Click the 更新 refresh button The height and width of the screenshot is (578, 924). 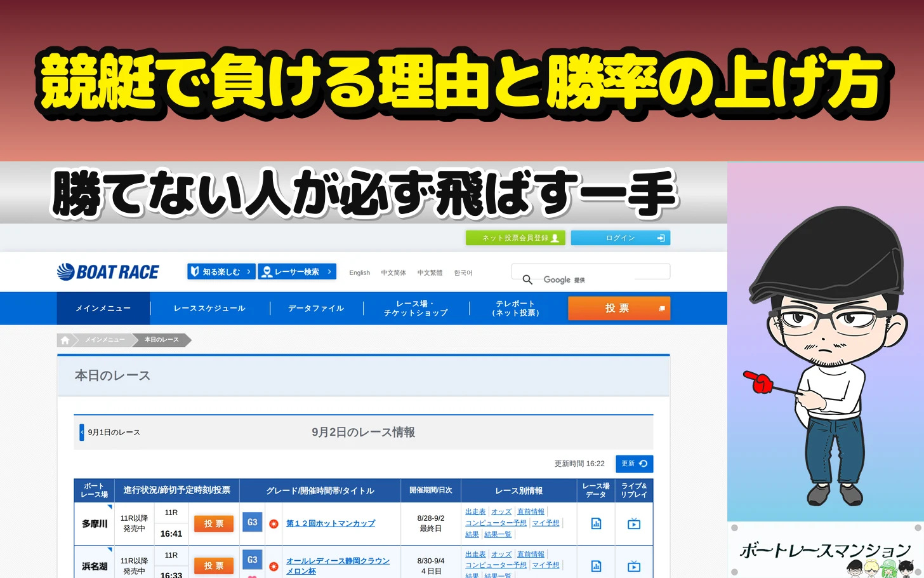[x=634, y=464]
